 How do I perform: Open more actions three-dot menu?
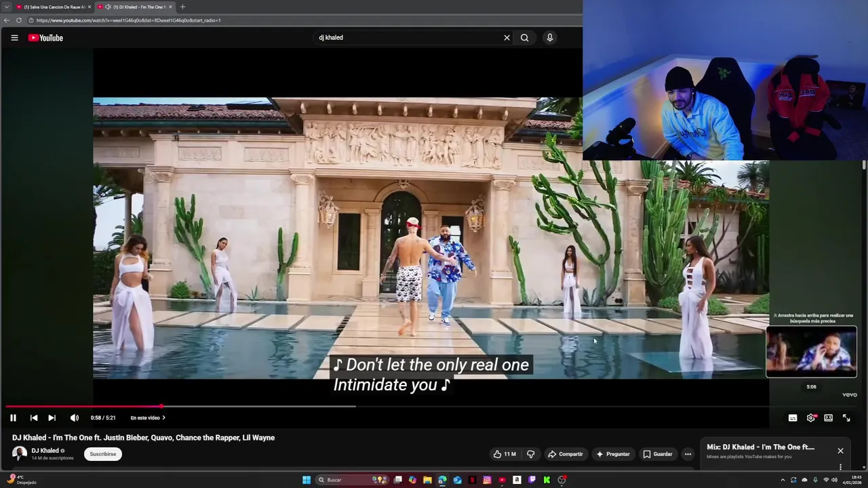[688, 454]
